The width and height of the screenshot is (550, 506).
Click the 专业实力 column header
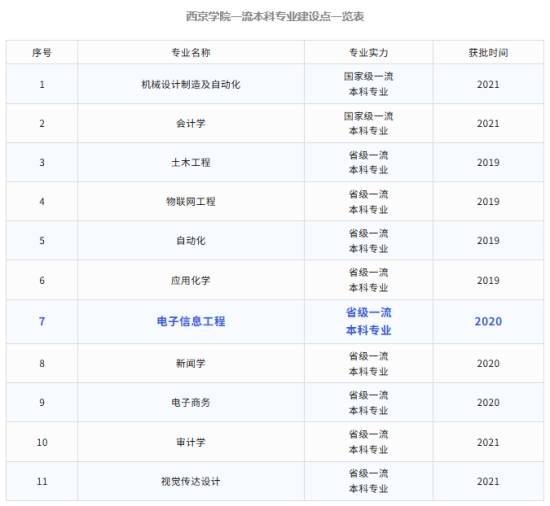pyautogui.click(x=369, y=53)
